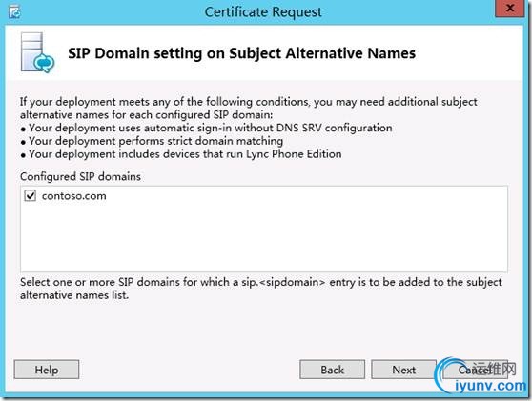532x401 pixels.
Task: Click the server certificate icon in header
Action: point(37,52)
